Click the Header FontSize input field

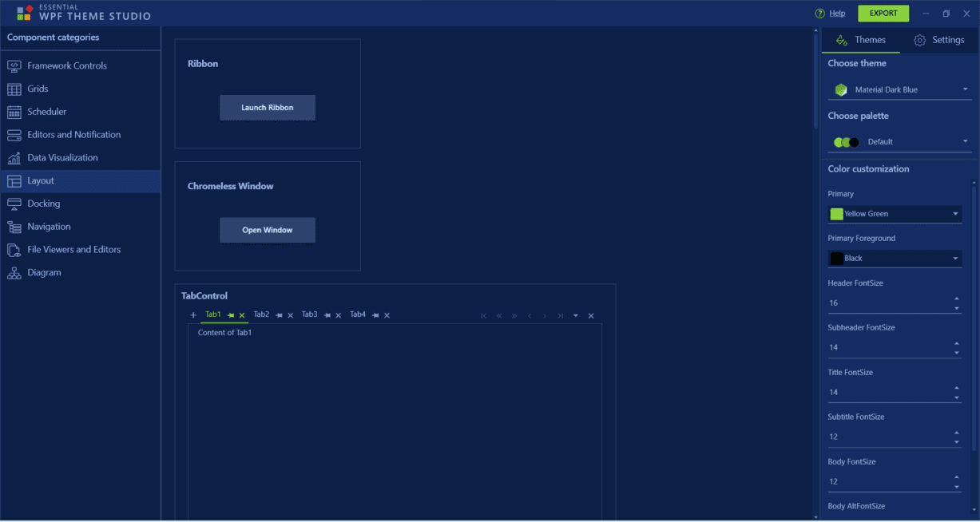point(888,303)
